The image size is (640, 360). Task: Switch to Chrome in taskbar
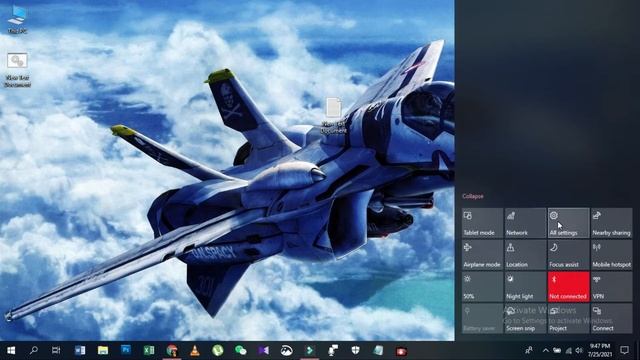point(172,350)
